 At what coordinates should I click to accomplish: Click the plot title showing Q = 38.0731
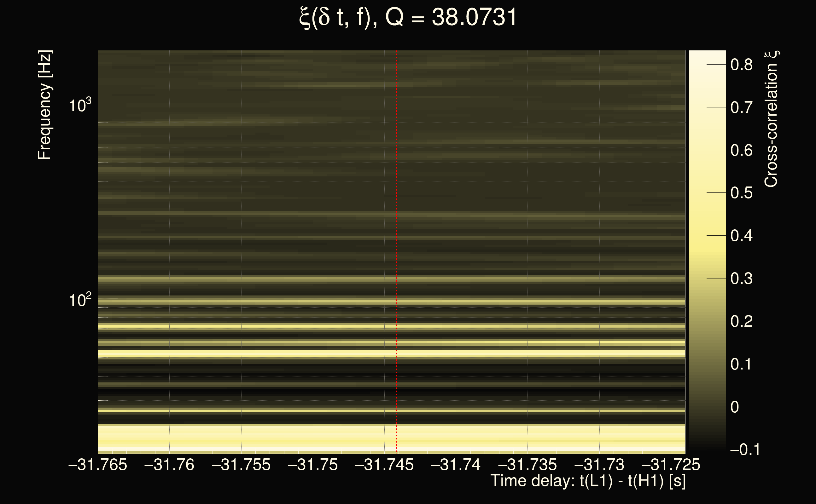coord(408,17)
